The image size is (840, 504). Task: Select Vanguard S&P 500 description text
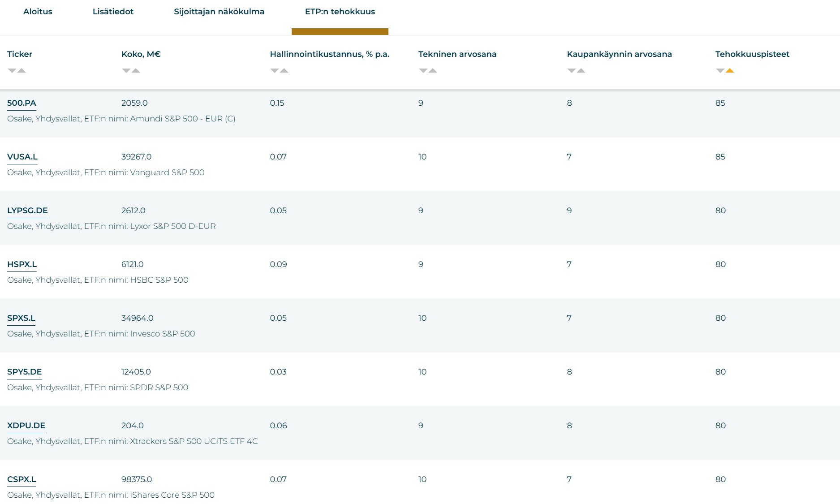tap(106, 172)
